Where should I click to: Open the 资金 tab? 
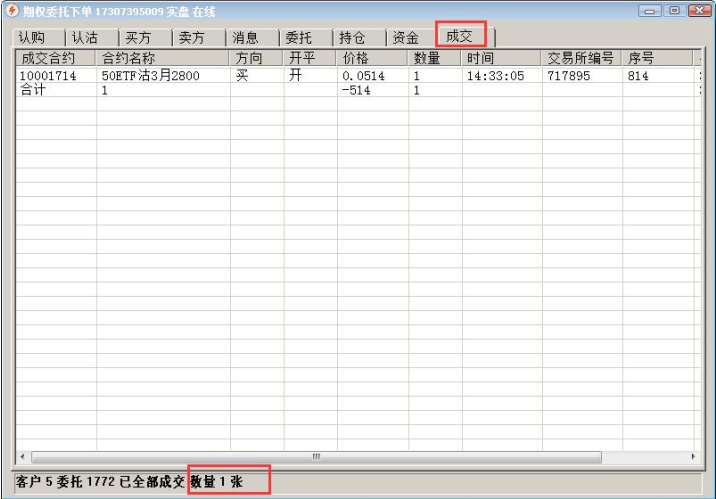coord(406,37)
